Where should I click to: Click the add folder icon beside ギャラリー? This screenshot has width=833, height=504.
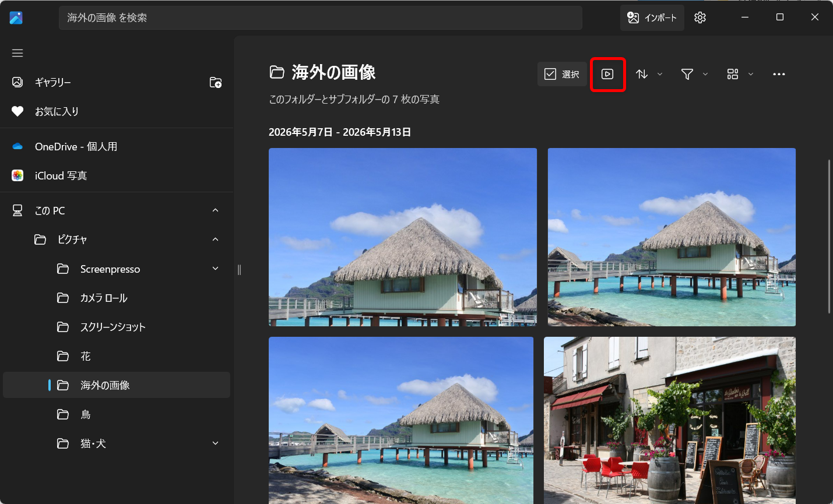tap(216, 82)
